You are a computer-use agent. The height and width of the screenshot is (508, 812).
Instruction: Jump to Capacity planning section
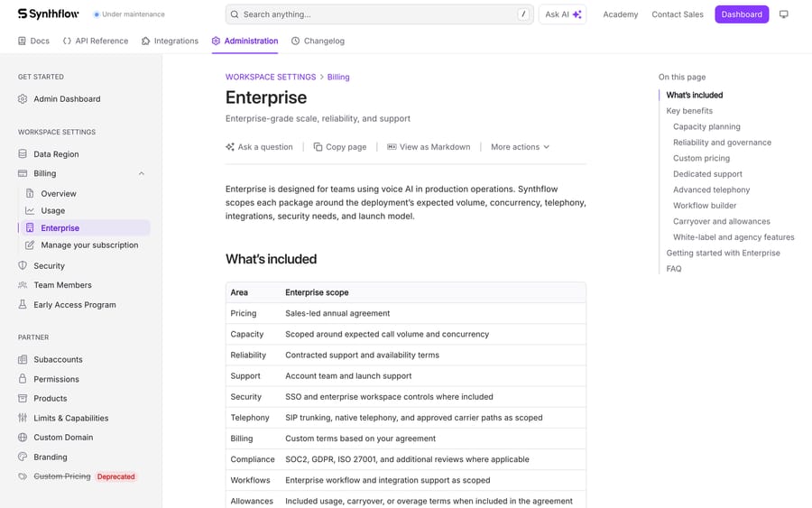coord(706,126)
